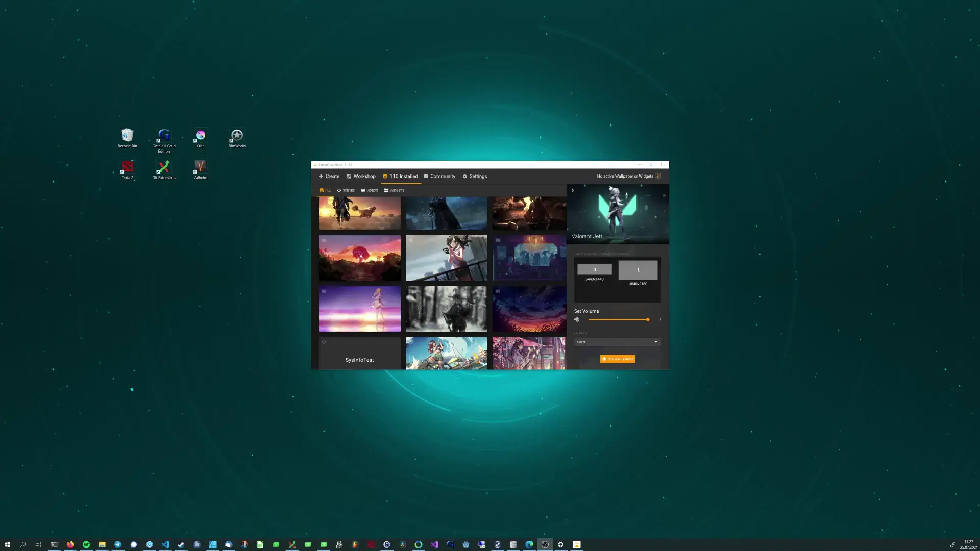
Task: Open Visual Studio Code from the taskbar
Action: 165,544
